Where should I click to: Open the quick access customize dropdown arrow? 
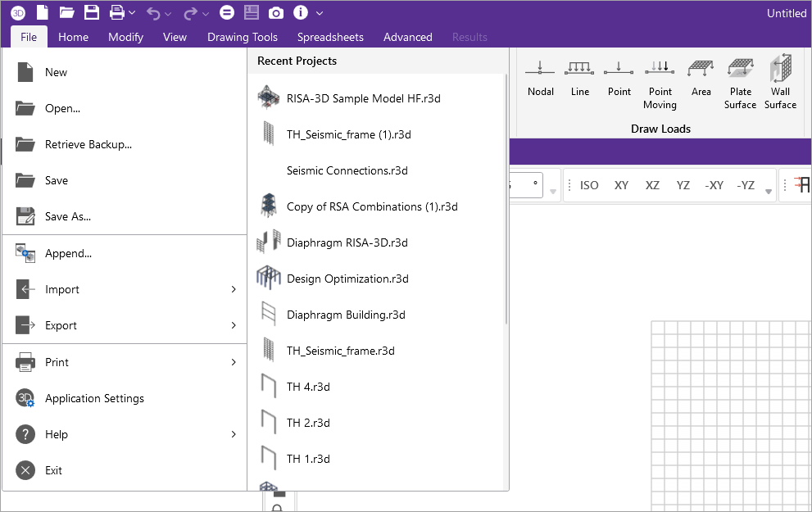[x=320, y=13]
